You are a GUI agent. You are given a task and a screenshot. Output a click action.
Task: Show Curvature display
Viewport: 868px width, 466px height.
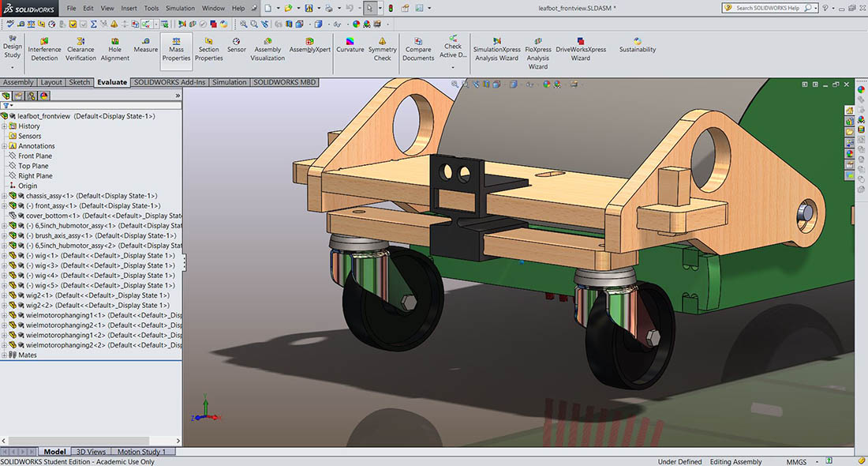350,45
